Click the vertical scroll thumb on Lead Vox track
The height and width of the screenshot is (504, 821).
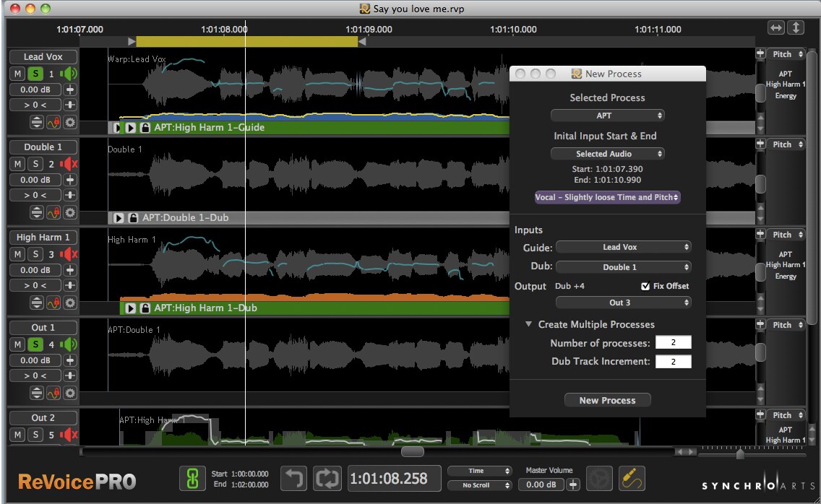760,92
